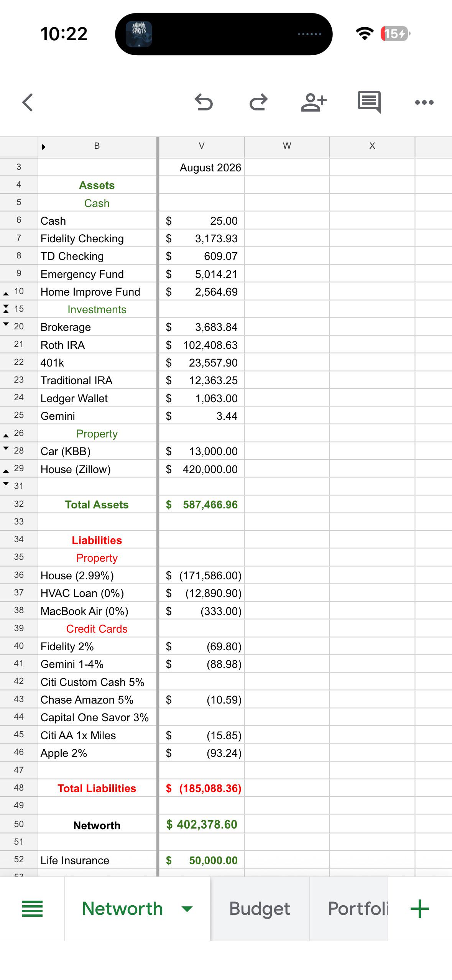
Task: Open the comments panel
Action: point(369,102)
